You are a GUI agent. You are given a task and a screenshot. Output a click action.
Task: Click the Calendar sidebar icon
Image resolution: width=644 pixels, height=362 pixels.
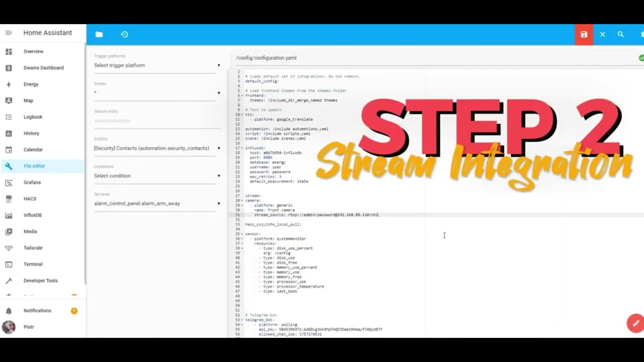(9, 149)
